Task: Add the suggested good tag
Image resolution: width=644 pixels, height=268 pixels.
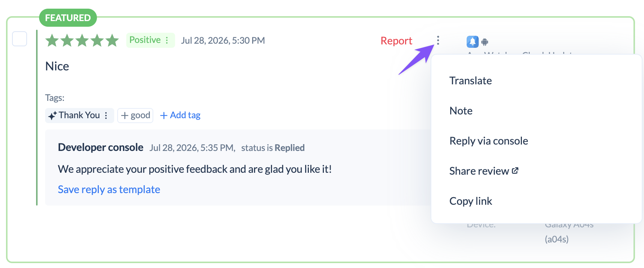Action: 135,115
